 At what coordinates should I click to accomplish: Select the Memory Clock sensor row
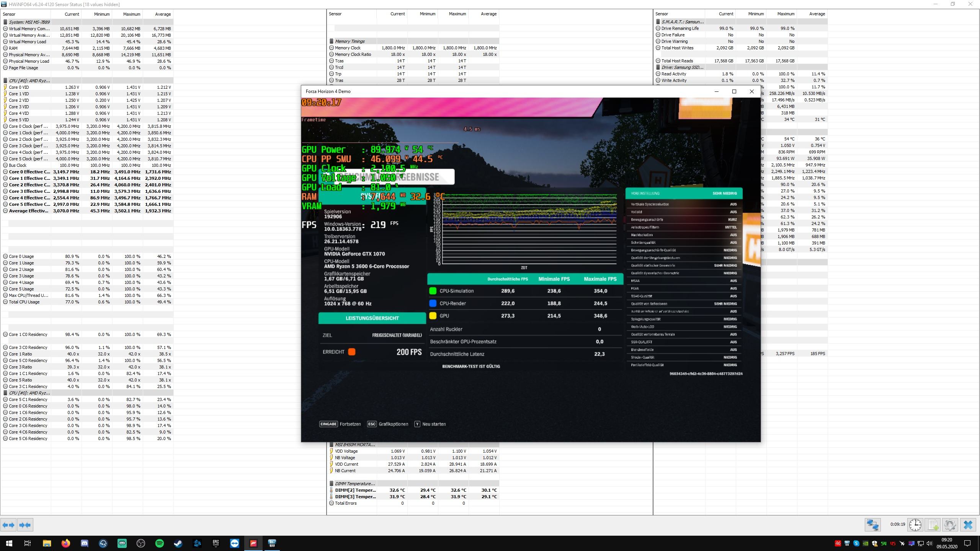point(413,48)
